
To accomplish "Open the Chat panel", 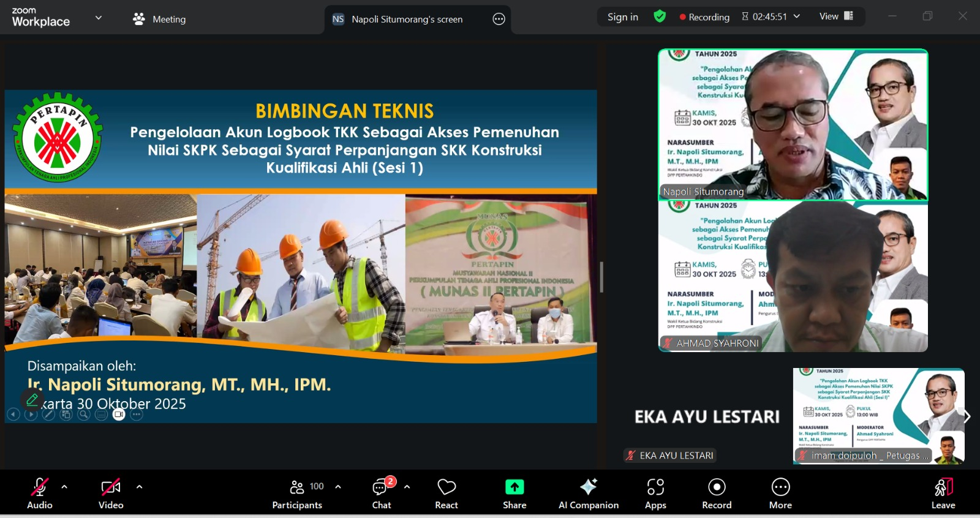I will 382,492.
